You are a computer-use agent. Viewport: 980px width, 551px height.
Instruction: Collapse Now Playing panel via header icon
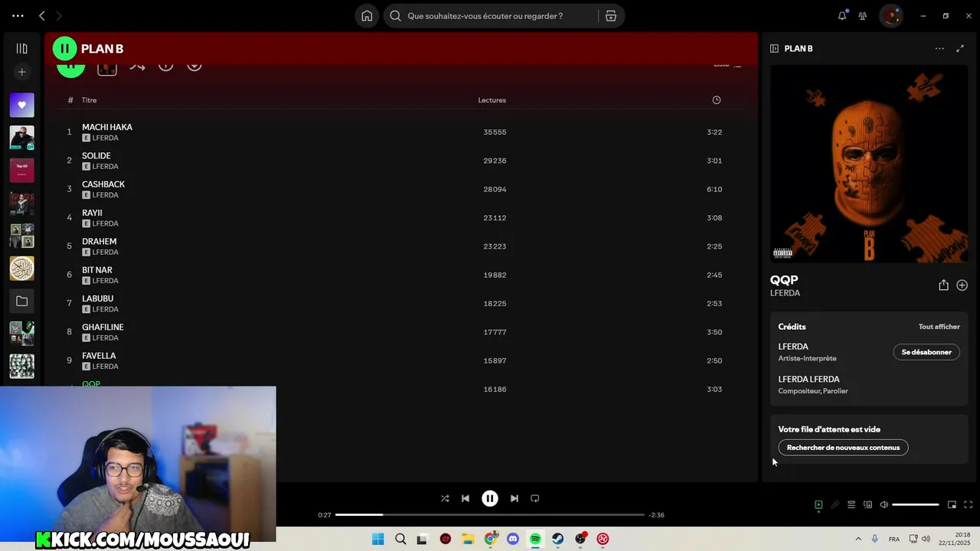click(774, 48)
